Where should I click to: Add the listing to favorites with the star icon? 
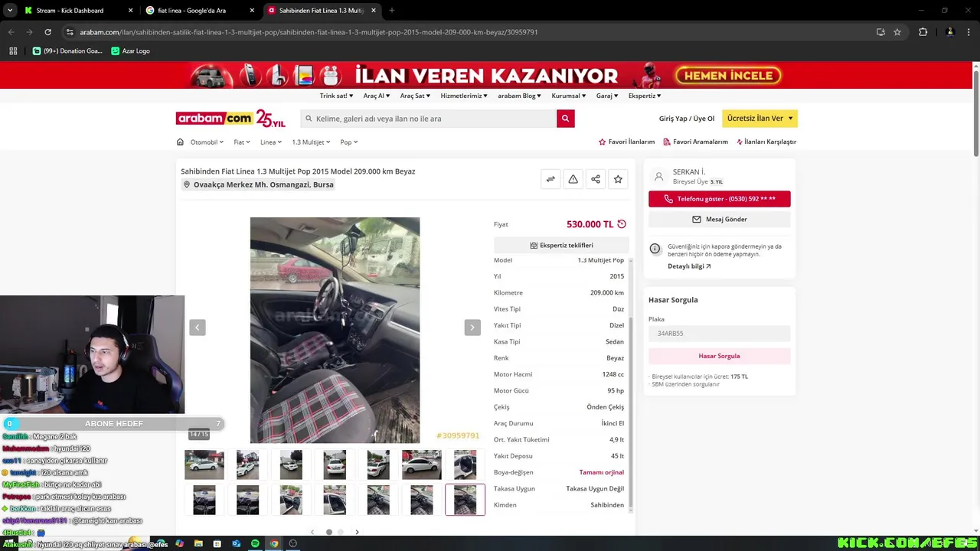pyautogui.click(x=618, y=179)
